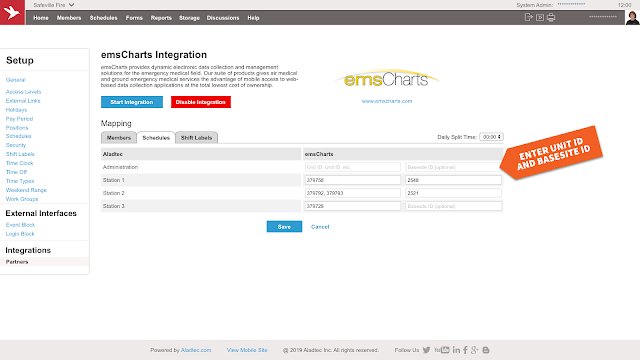Open the Members menu
The image size is (640, 360).
click(69, 18)
